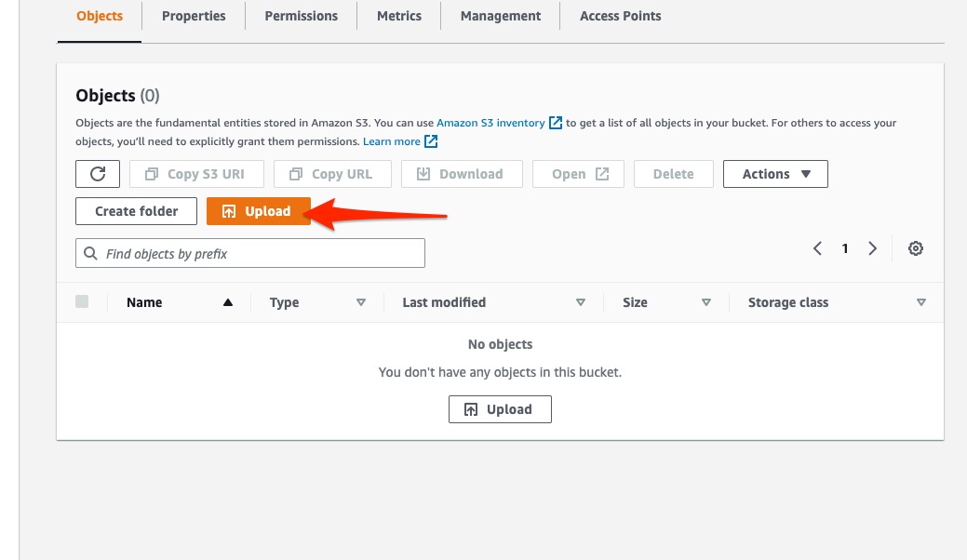Sort by Last modified column arrow
Viewport: 967px width, 560px height.
point(581,302)
